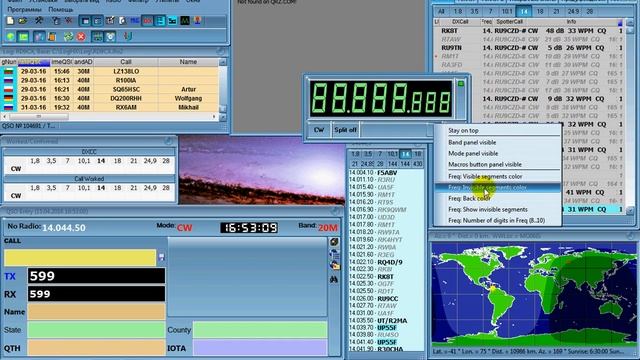Select 24.9 band tab in DX cluster

[573, 12]
